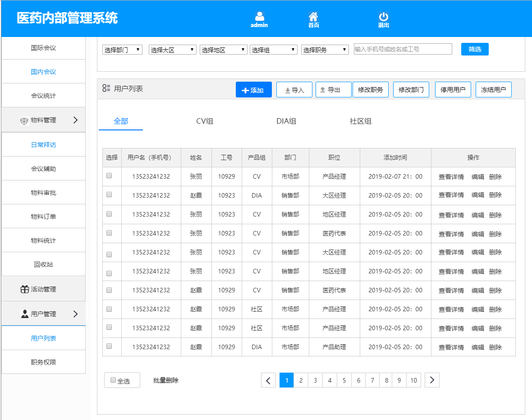Viewport: 532px width, 420px height.
Task: Click the 首页 home icon
Action: 313,17
